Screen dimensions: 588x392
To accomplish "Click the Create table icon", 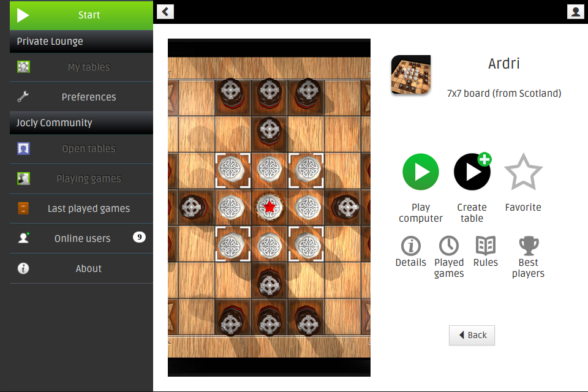I will pos(472,171).
